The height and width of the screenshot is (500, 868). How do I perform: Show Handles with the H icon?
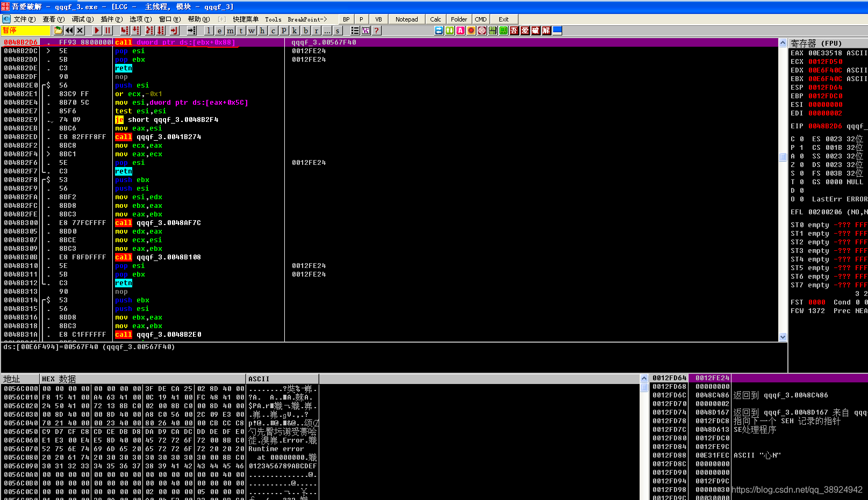point(262,31)
